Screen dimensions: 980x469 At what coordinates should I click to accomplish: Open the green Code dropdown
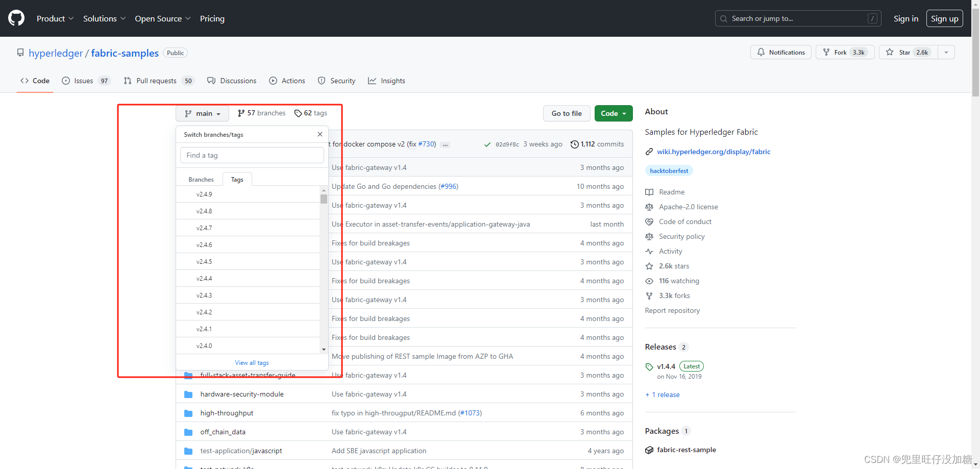click(x=614, y=113)
